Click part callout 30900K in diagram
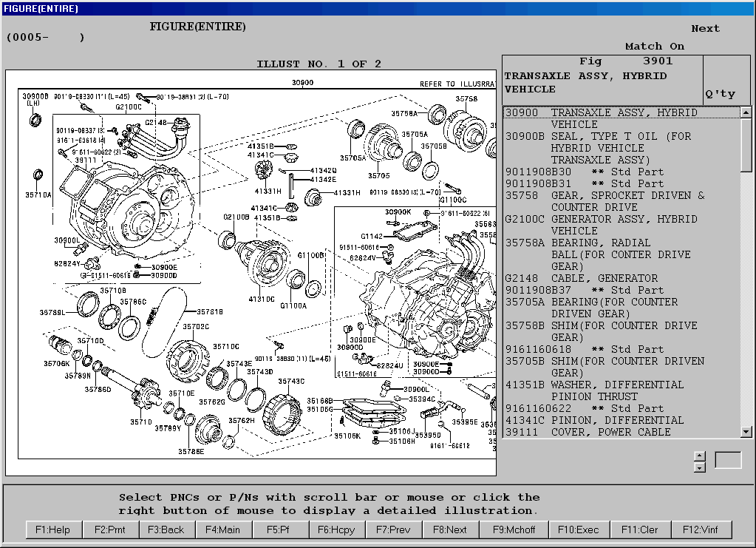Image resolution: width=756 pixels, height=548 pixels. click(398, 212)
